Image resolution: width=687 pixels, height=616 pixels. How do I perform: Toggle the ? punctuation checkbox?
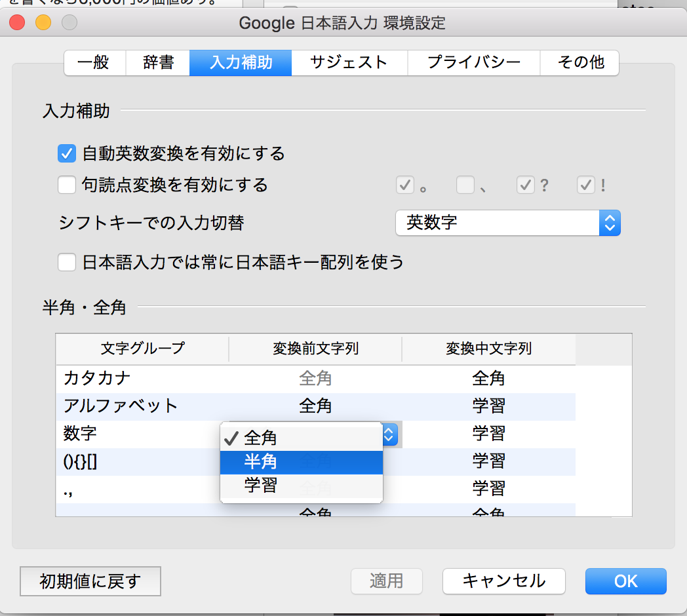[525, 185]
